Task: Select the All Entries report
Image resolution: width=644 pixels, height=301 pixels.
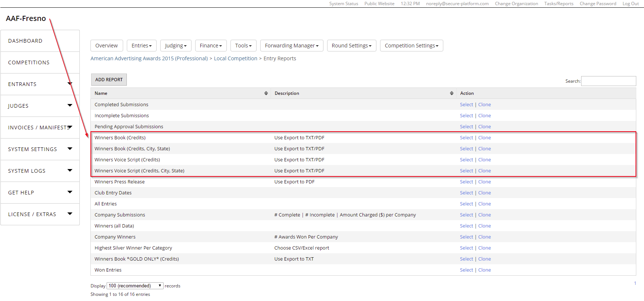Action: click(466, 204)
